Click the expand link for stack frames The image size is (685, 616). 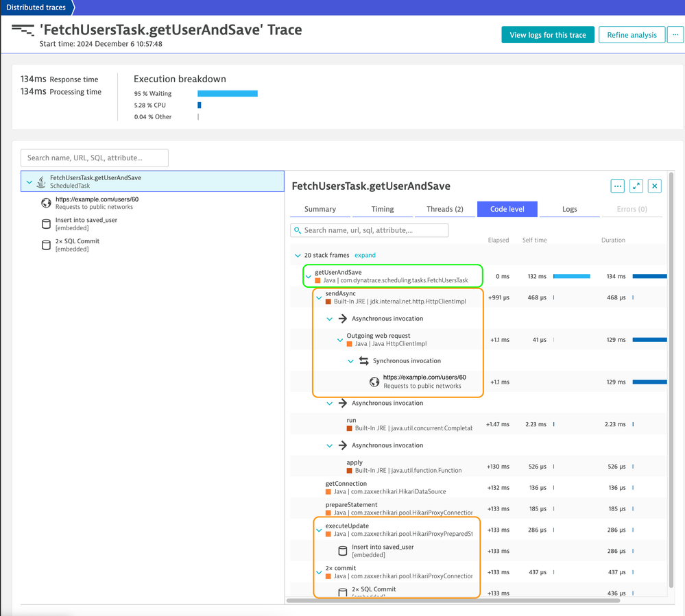(x=365, y=256)
